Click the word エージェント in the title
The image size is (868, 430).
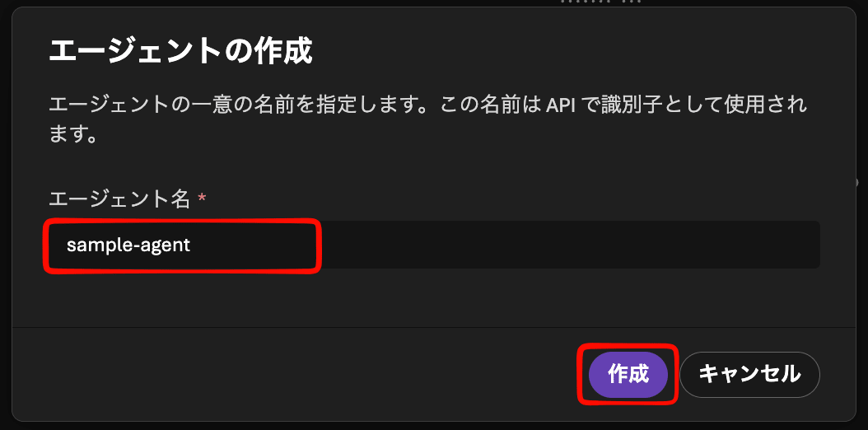[139, 52]
